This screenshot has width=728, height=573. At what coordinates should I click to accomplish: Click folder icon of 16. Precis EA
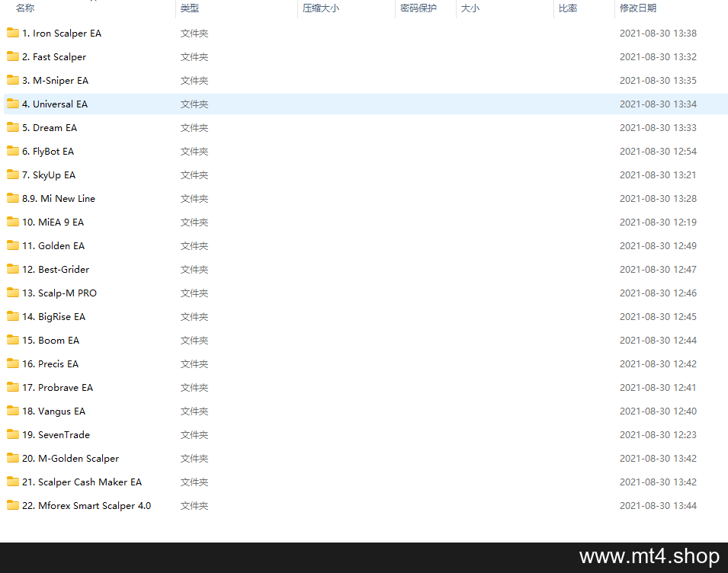(x=13, y=363)
